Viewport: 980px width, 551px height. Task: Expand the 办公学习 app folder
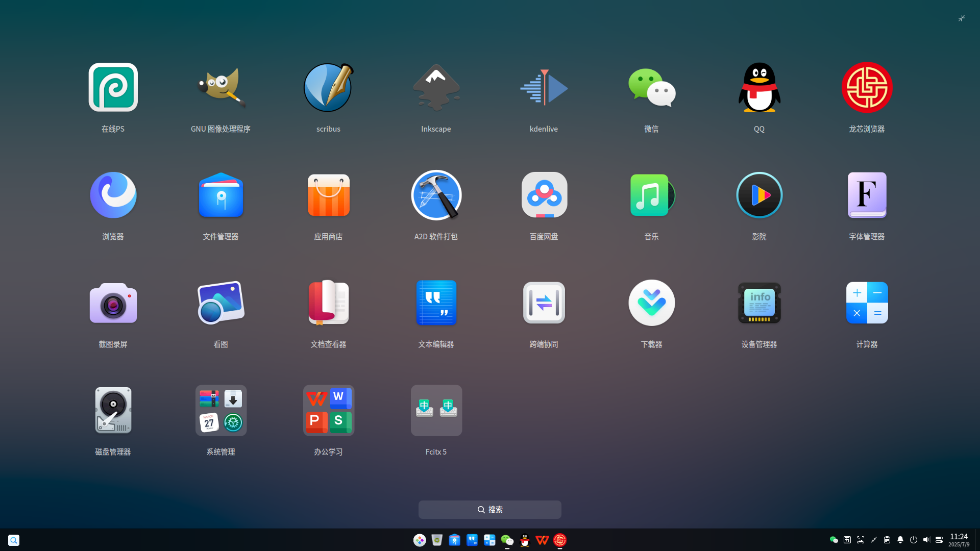pos(328,411)
